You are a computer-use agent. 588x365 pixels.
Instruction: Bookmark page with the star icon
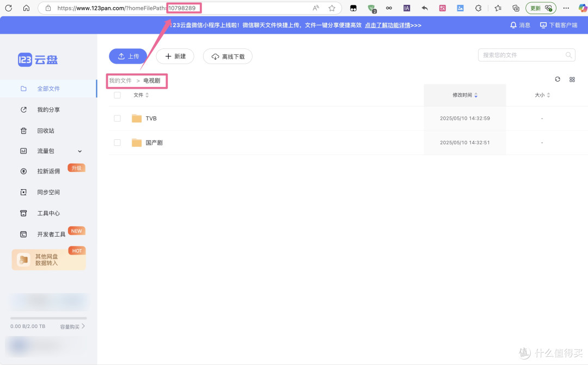click(332, 8)
